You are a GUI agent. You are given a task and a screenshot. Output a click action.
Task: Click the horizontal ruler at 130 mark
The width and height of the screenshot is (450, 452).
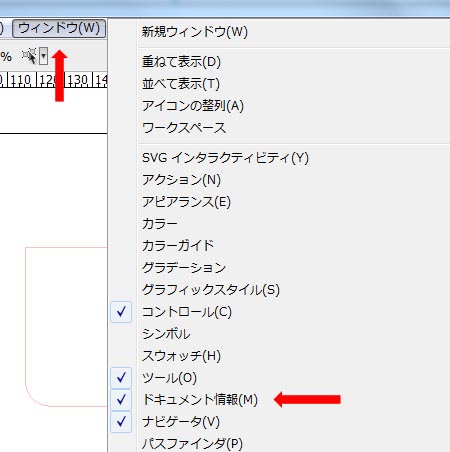tap(77, 80)
